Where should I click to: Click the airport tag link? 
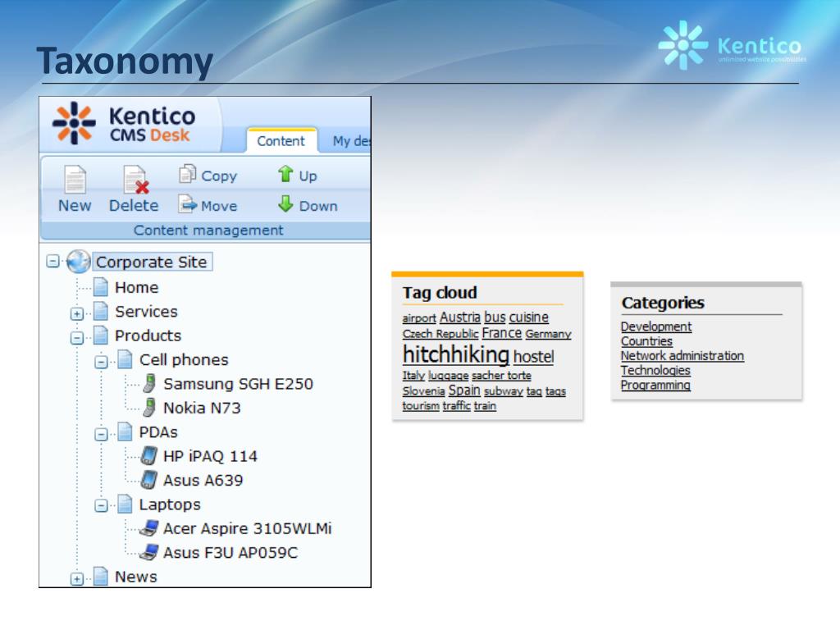[x=419, y=318]
